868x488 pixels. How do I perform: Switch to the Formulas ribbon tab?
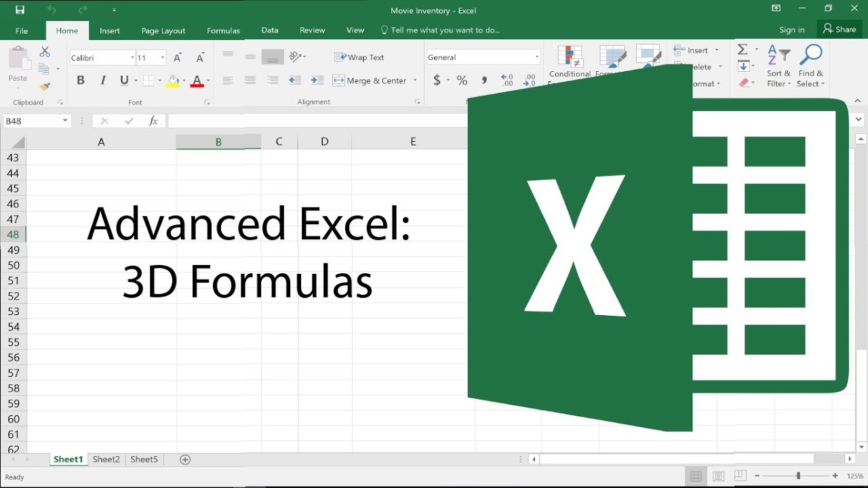click(x=223, y=30)
